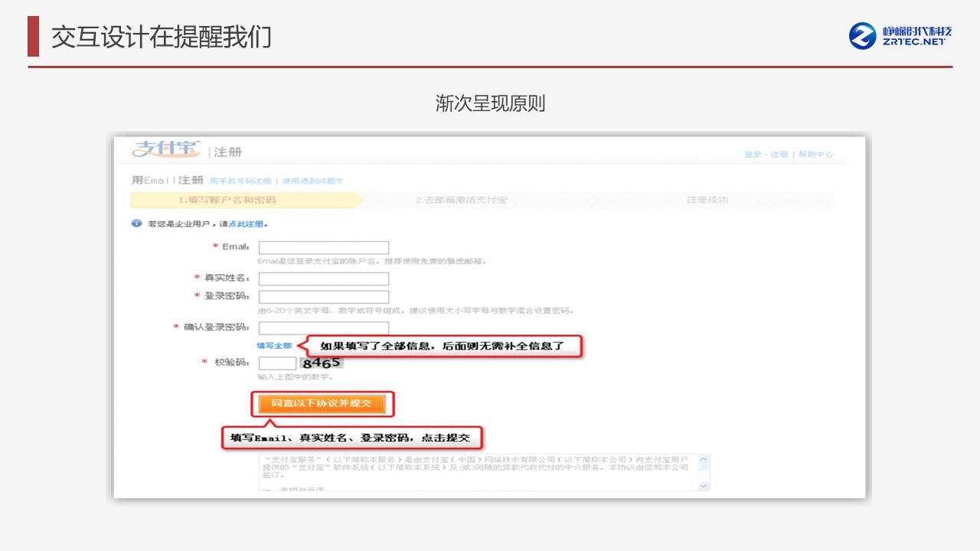
Task: Click hint text 输入上图中的数字
Action: click(x=295, y=377)
